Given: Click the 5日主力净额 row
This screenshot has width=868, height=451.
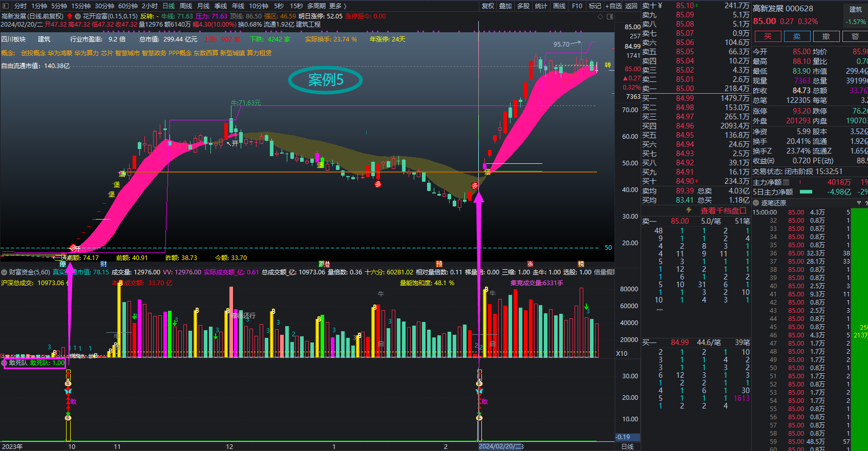Looking at the screenshot, I should coord(810,192).
